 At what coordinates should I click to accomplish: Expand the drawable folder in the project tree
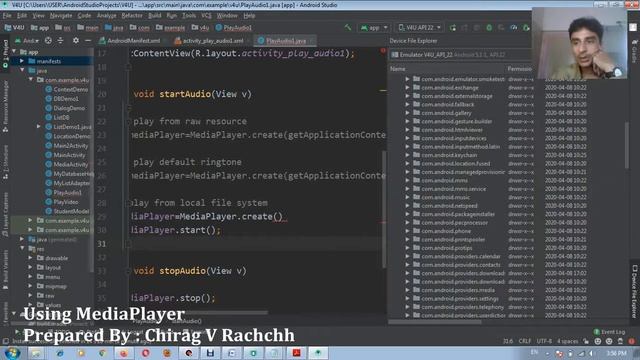tap(30, 258)
